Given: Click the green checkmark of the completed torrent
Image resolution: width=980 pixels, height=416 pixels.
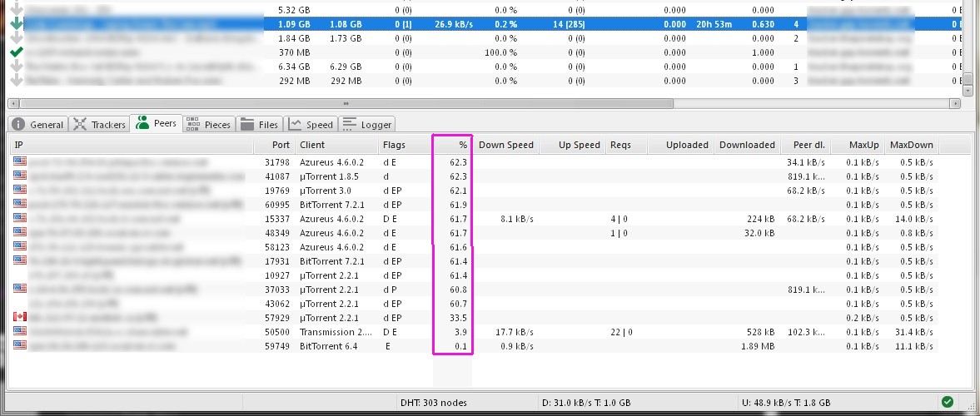Looking at the screenshot, I should click(x=16, y=52).
